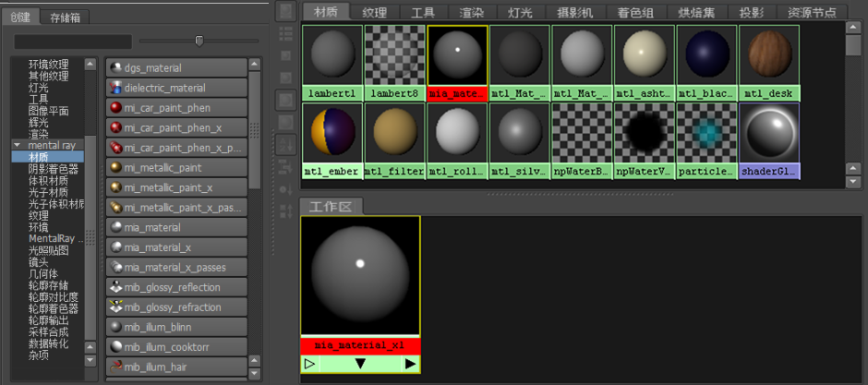868x385 pixels.
Task: Open output connections arrow on mia_material_x1
Action: point(410,364)
